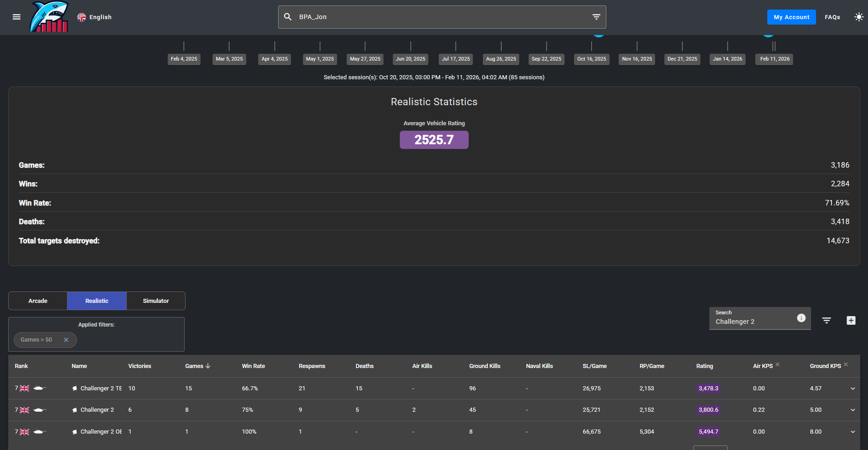
Task: Expand the 75% win rate Challenger 2 row
Action: [x=852, y=410]
